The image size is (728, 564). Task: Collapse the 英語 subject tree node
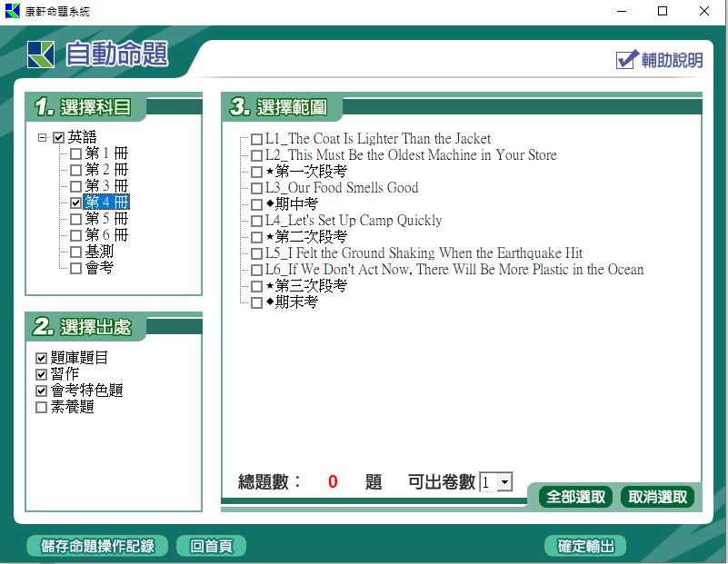(42, 138)
